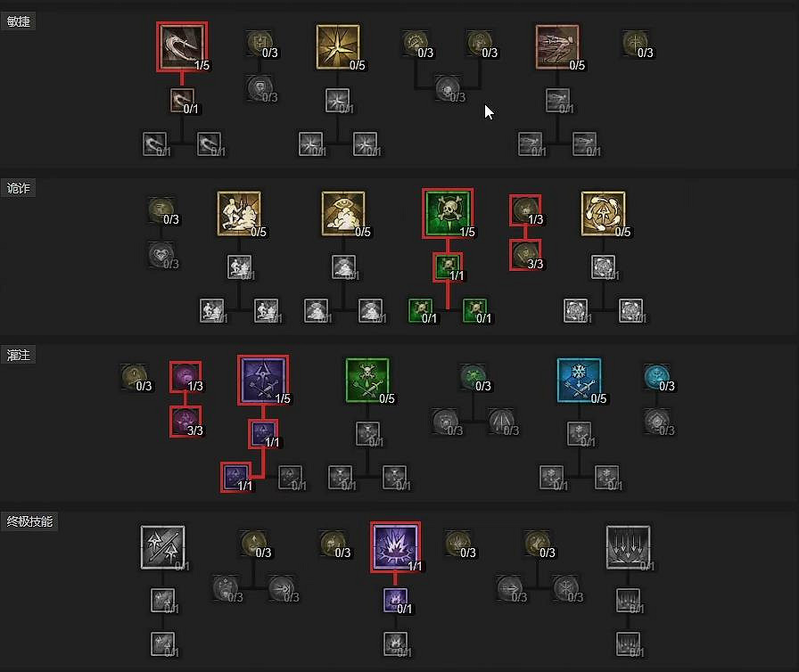
Task: Select the arrow rain ultimate skill icon
Action: [628, 546]
